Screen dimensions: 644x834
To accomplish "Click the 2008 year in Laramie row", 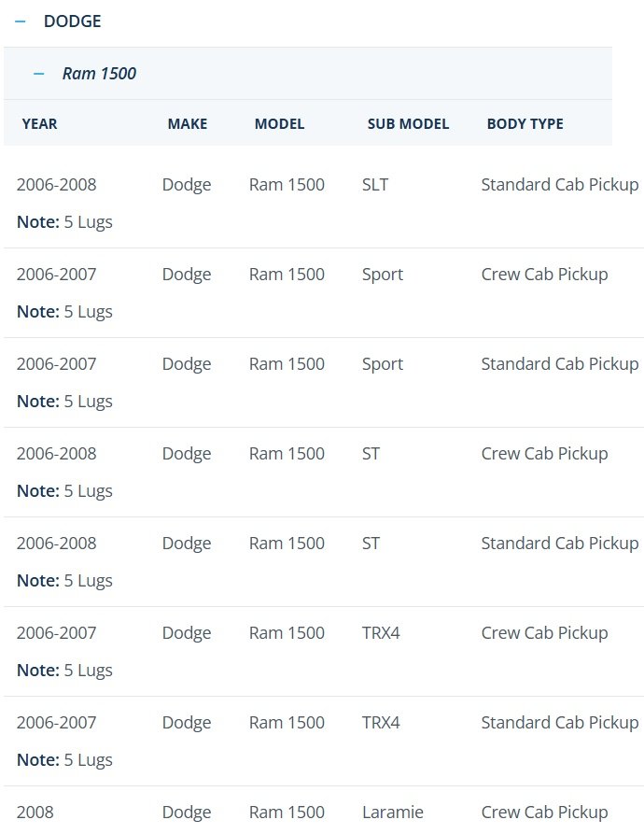I will (x=35, y=813).
